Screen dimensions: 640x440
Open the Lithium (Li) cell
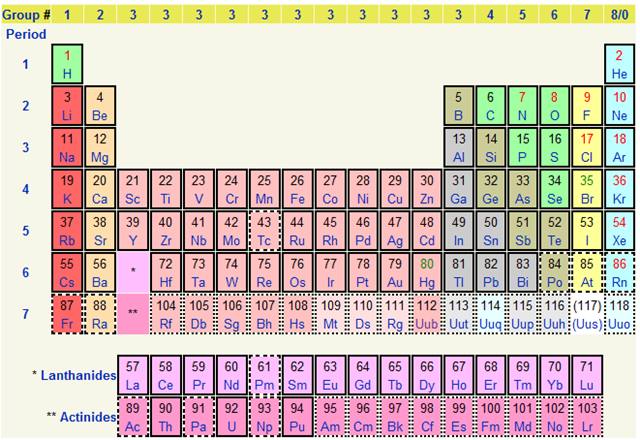(67, 106)
